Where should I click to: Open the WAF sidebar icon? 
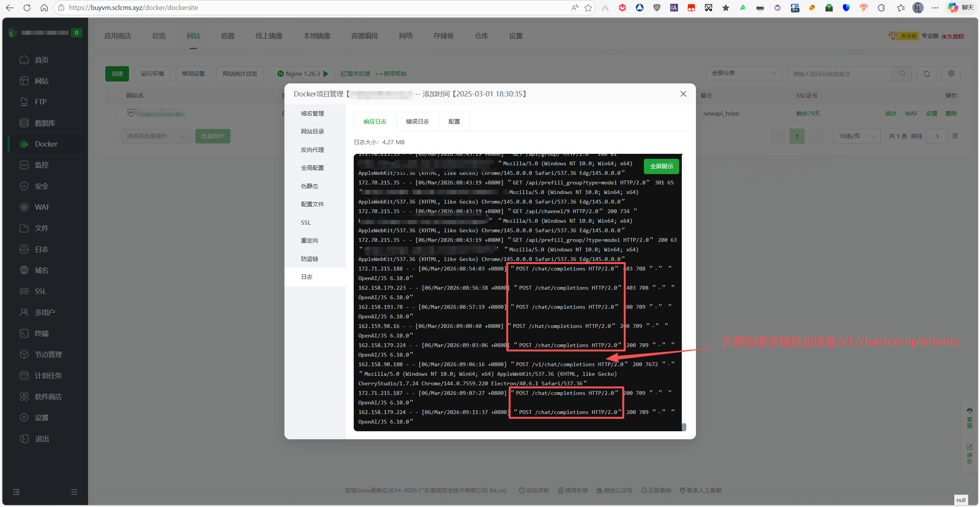(x=24, y=207)
